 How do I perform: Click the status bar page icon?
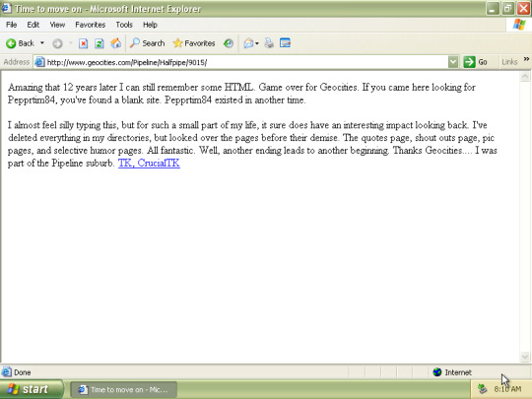coord(7,372)
